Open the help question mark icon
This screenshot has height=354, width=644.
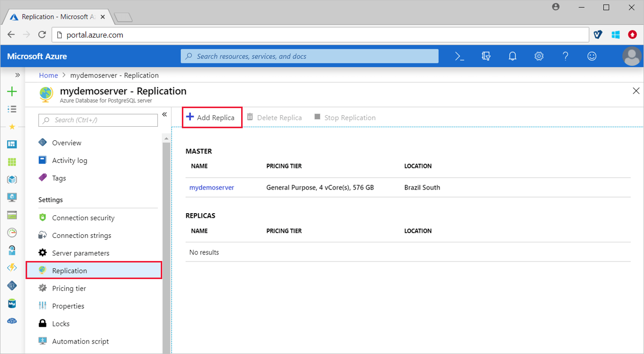[x=565, y=56]
